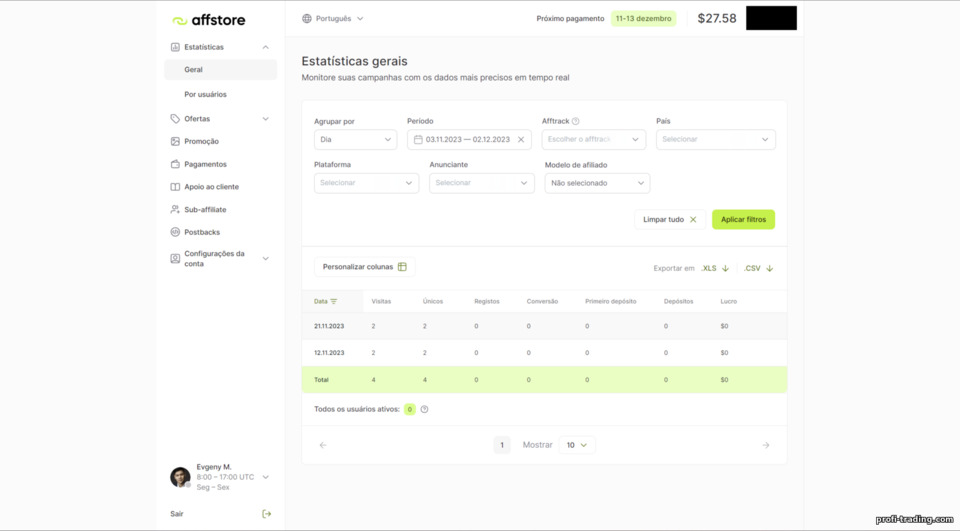The height and width of the screenshot is (531, 960).
Task: Click page number 1
Action: tap(502, 445)
